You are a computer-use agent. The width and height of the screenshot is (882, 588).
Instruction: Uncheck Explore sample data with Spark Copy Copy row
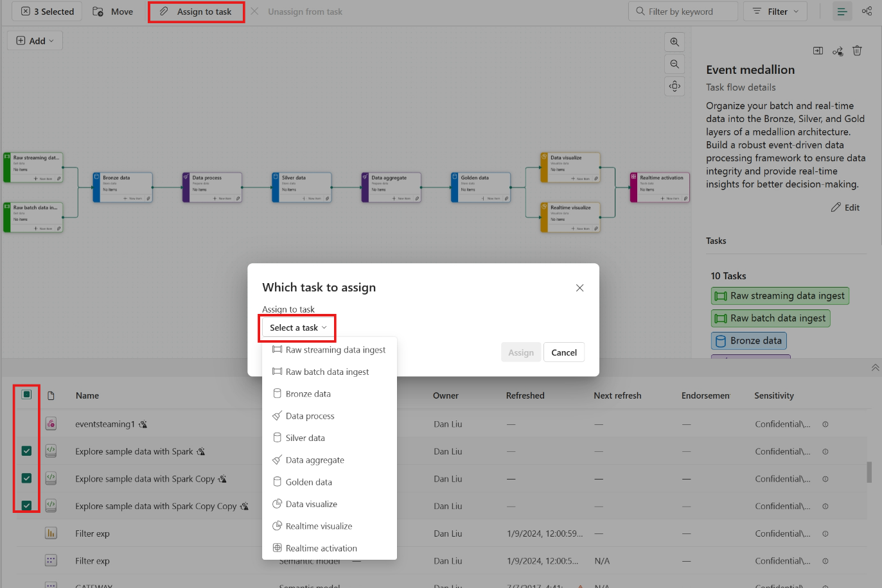26,505
